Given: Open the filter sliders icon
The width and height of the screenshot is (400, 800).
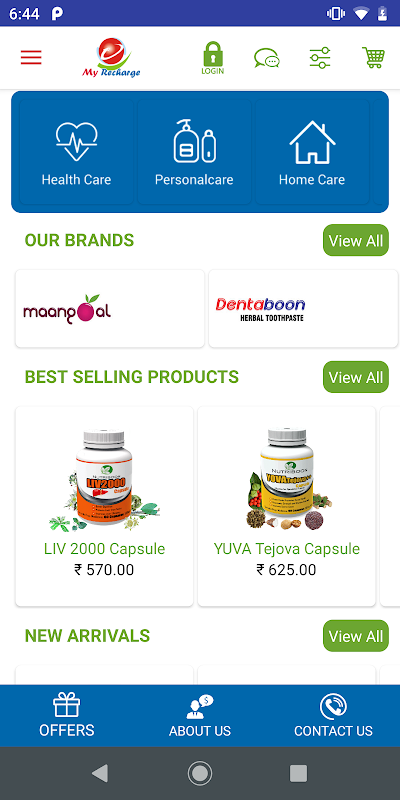Looking at the screenshot, I should click(x=320, y=58).
